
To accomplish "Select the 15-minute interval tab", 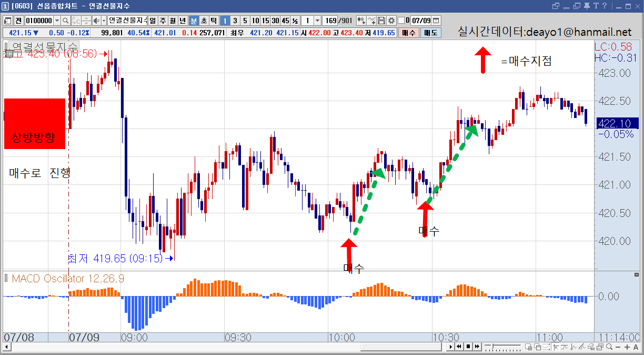I will [265, 21].
